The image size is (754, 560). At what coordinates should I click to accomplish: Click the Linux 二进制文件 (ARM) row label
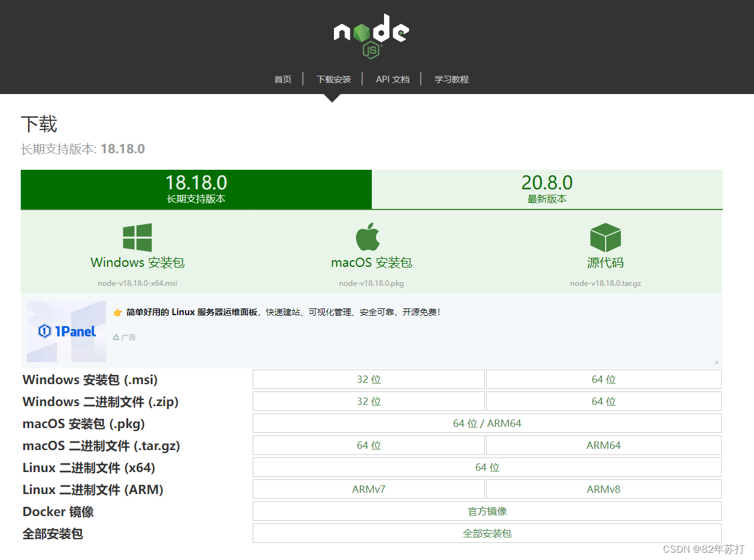tap(93, 490)
